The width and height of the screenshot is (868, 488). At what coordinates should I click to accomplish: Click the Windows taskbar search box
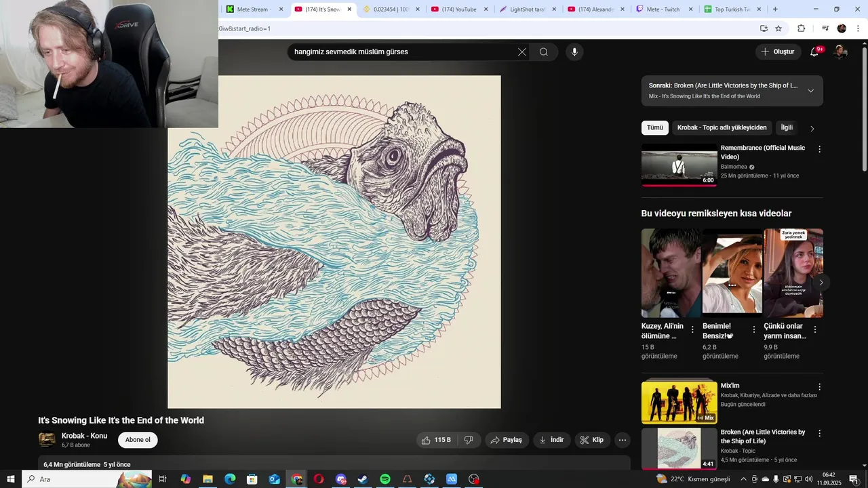(86, 479)
